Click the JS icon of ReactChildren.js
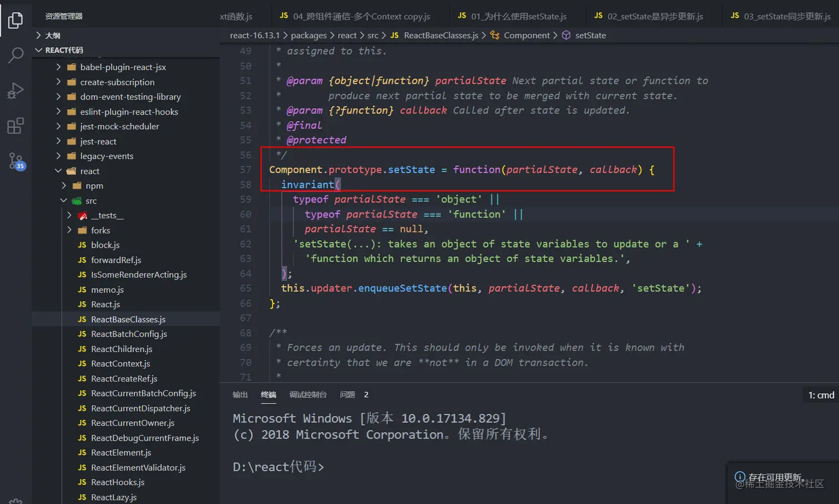The height and width of the screenshot is (504, 839). pyautogui.click(x=82, y=349)
